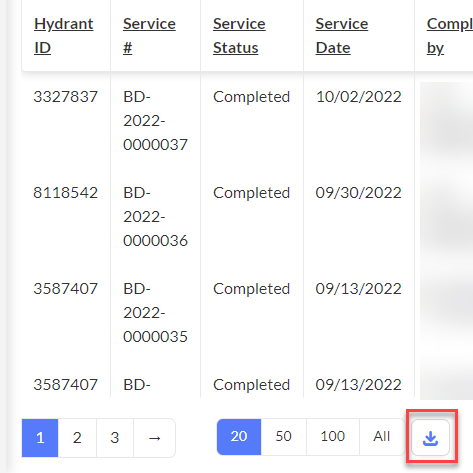
Task: Click service date 09/30/2022 cell
Action: pos(358,193)
